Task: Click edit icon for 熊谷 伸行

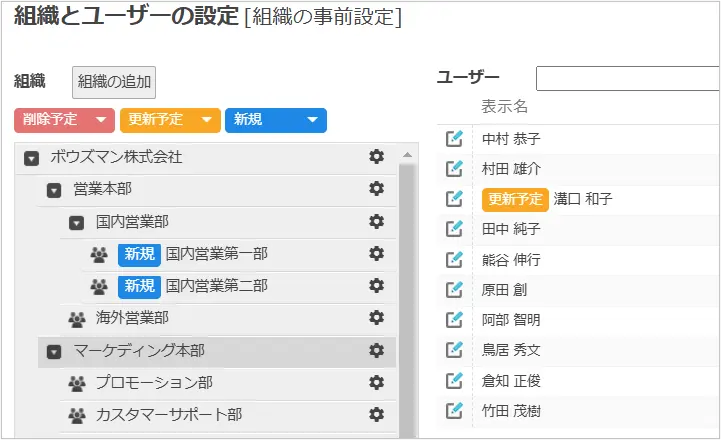Action: point(455,259)
